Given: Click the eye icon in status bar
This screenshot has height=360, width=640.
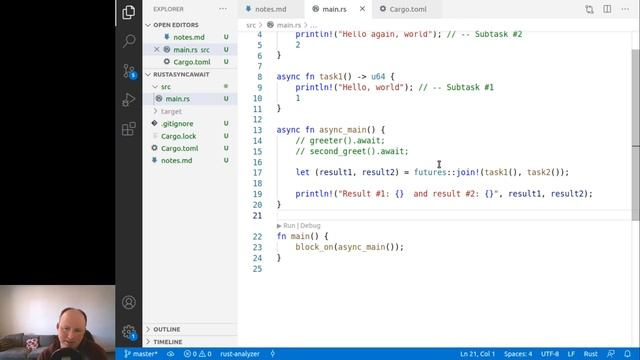Looking at the screenshot, I should click(171, 354).
